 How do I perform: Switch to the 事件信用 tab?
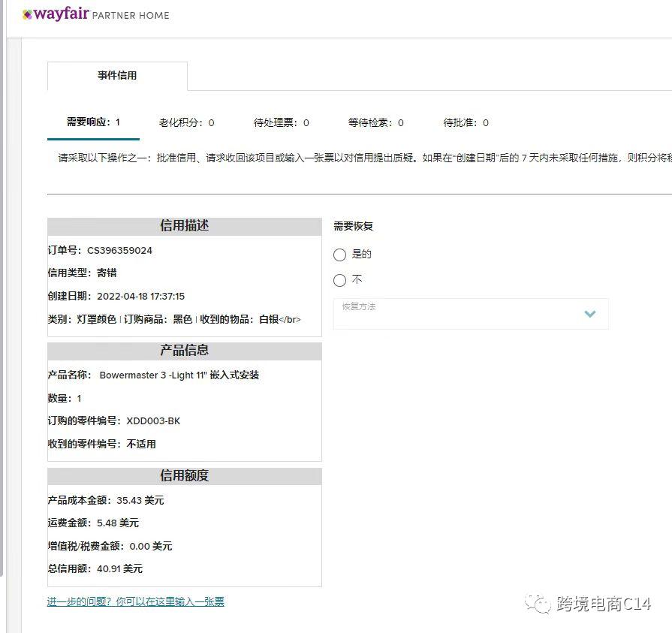click(x=116, y=74)
